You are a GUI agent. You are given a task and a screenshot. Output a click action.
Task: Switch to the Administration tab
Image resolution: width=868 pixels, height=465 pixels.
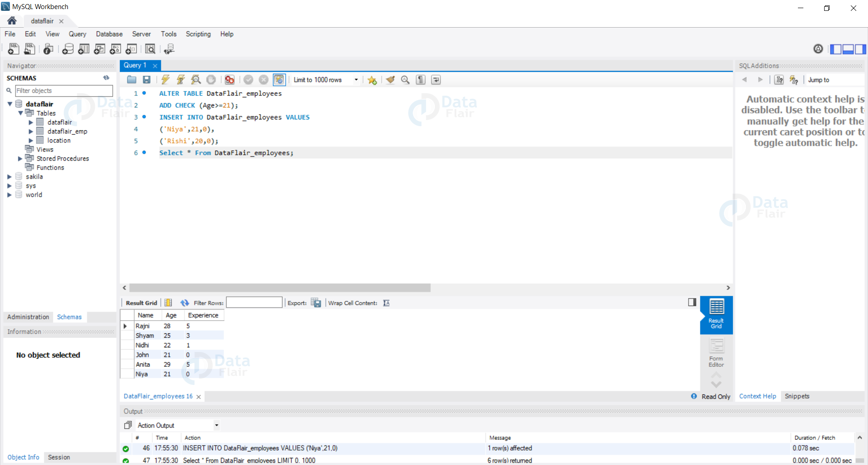(28, 317)
